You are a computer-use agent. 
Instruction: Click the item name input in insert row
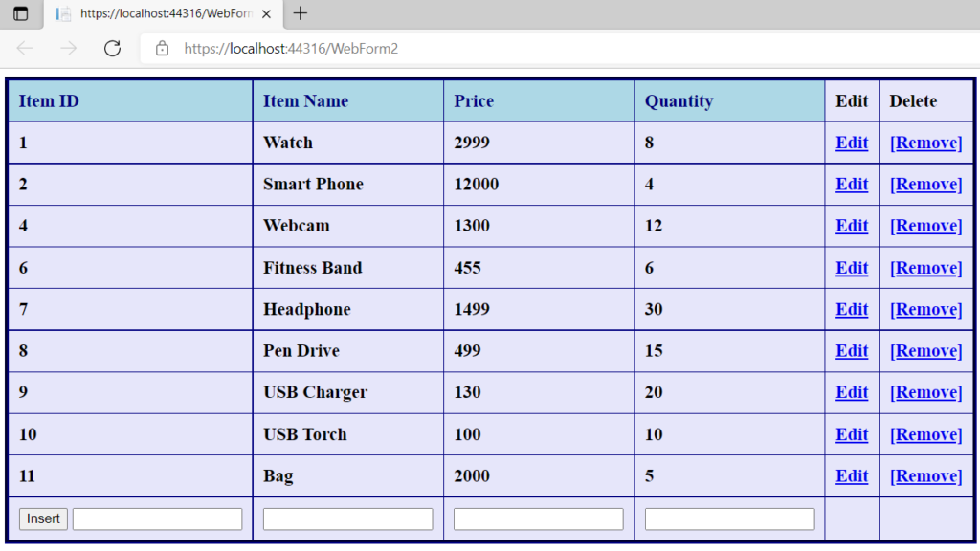tap(347, 518)
